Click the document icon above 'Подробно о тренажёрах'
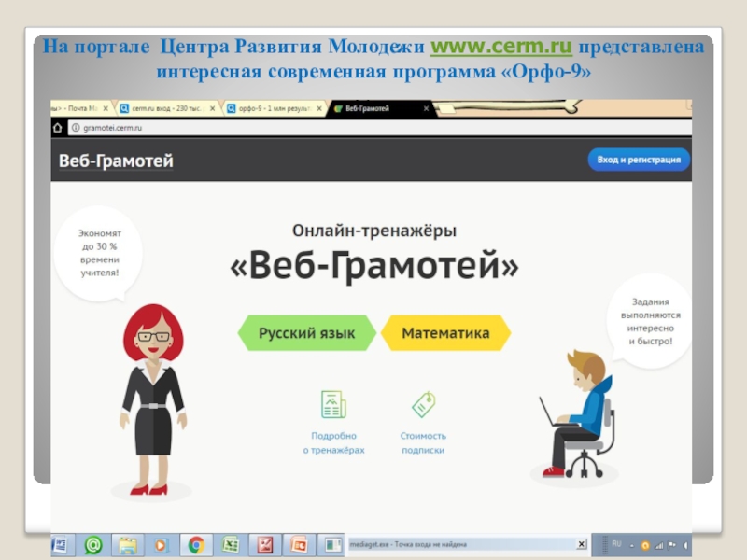747x560 pixels. click(333, 404)
